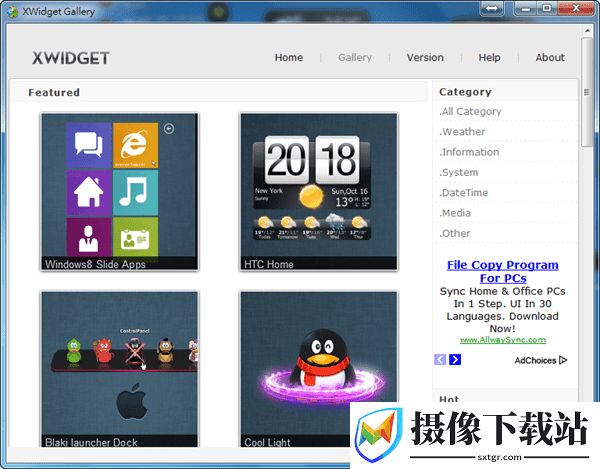Select the All Category filter

click(470, 111)
